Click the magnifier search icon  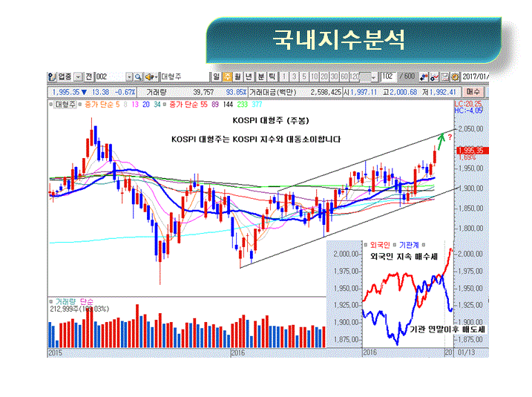click(x=138, y=77)
